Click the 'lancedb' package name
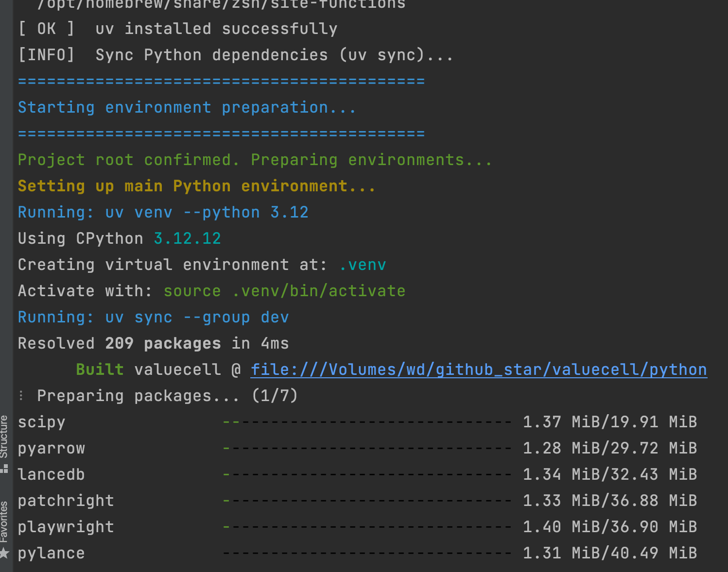 [x=51, y=474]
